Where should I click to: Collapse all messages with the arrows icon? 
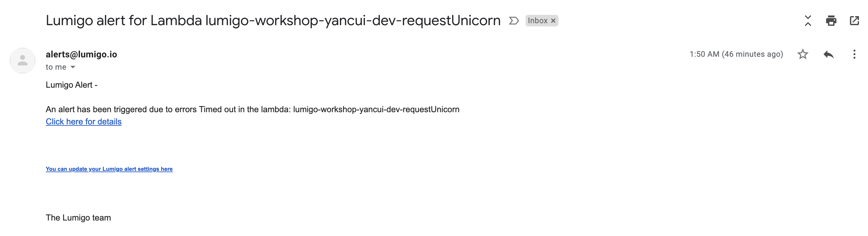click(808, 21)
